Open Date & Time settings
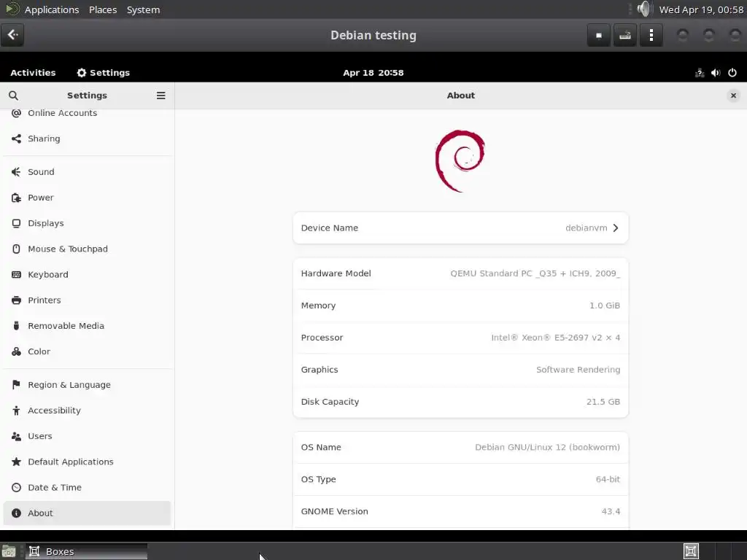Image resolution: width=747 pixels, height=560 pixels. point(88,488)
